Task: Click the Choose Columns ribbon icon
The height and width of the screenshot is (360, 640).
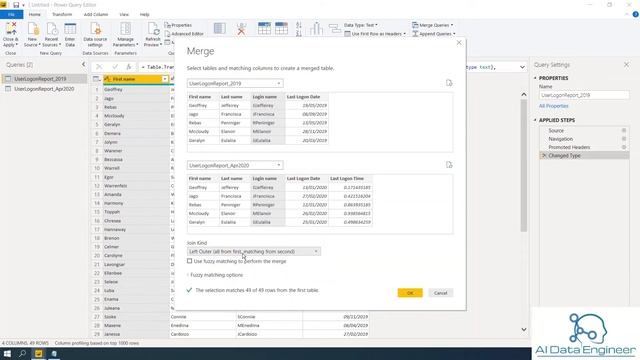Action: [220, 28]
